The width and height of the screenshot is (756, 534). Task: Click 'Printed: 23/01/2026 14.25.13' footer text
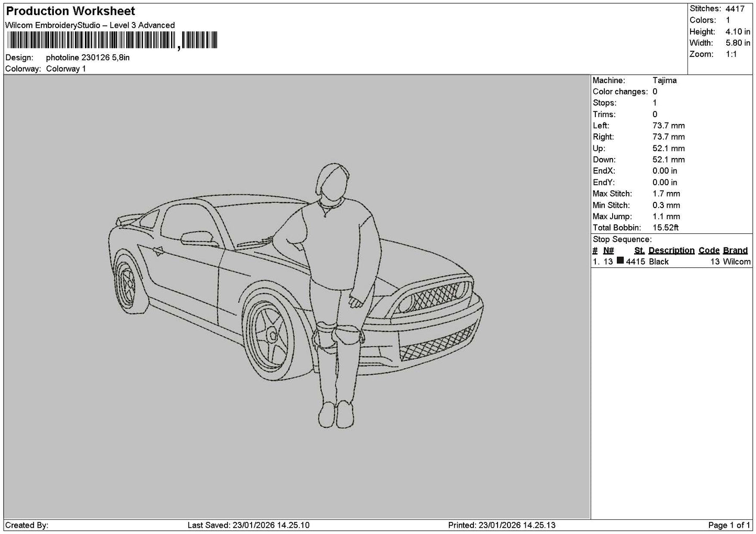point(502,525)
